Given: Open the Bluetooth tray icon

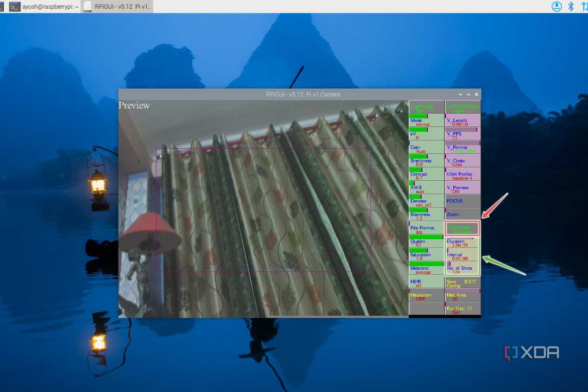Looking at the screenshot, I should [x=571, y=7].
